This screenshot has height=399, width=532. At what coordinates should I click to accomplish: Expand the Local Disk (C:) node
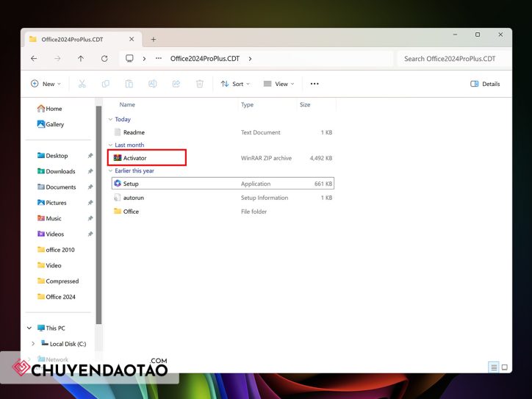tap(33, 344)
